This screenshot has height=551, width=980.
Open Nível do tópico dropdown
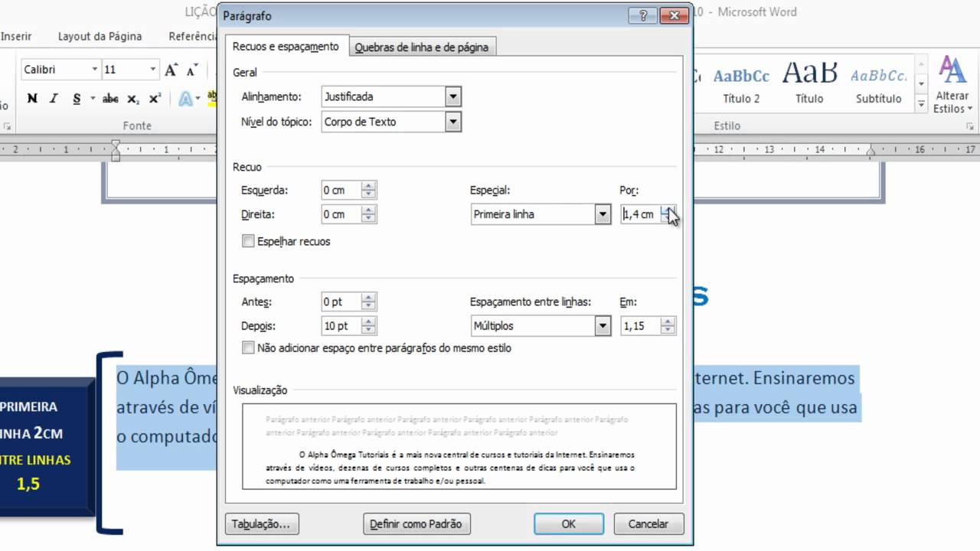453,122
